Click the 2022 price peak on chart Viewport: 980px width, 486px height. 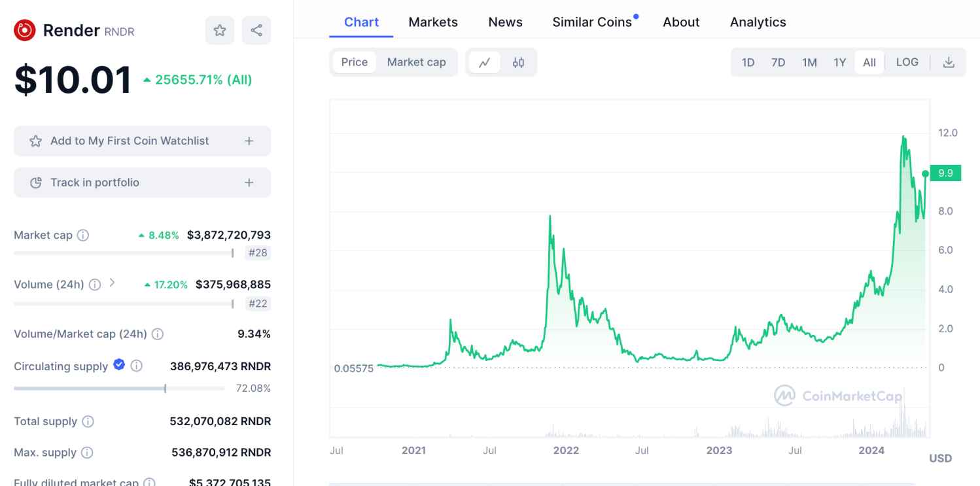[550, 217]
